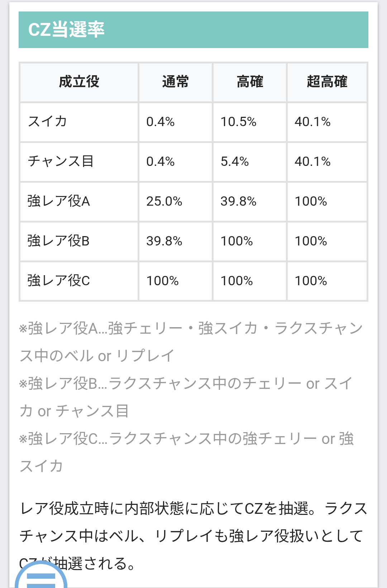Screen dimensions: 387x588
Task: Tap the 強レア役C row label
Action: (59, 281)
